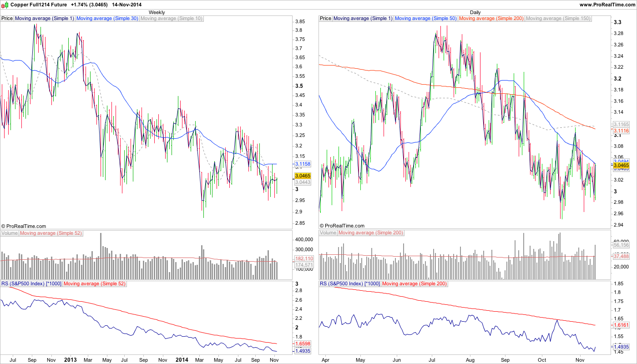Viewport: 637px width, 364px height.
Task: Click Moving average (Simple 200) in Daily volume panel
Action: point(371,233)
